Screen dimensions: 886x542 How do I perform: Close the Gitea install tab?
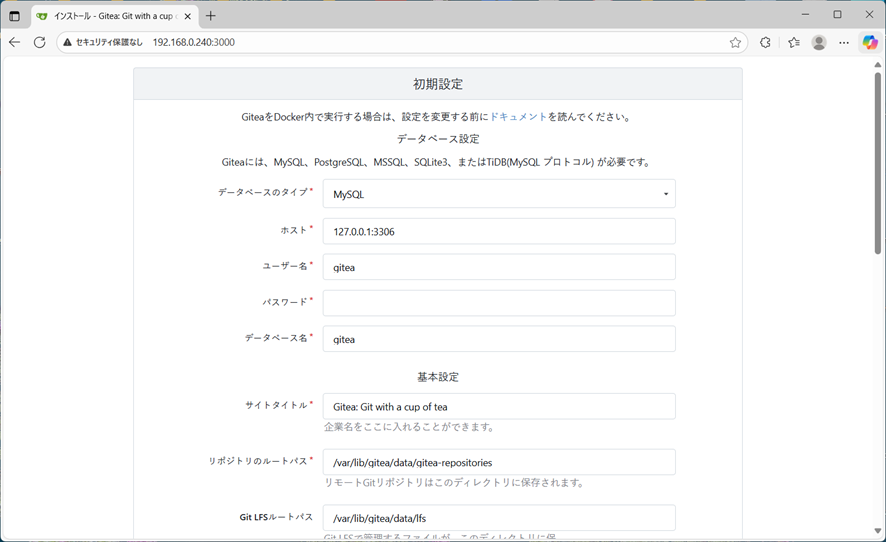click(188, 16)
